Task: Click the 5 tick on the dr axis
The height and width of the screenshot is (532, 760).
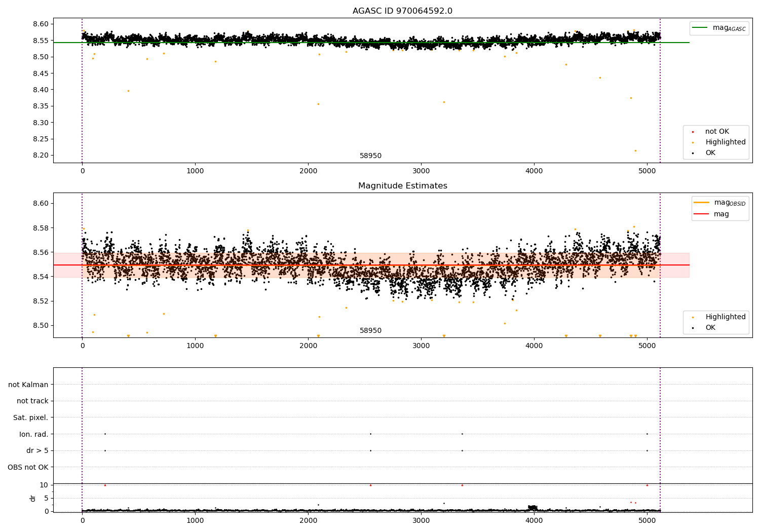Action: (47, 498)
